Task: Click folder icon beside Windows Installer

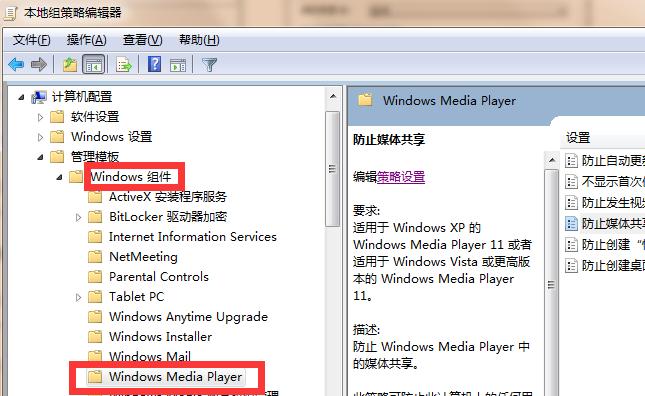Action: pos(95,337)
